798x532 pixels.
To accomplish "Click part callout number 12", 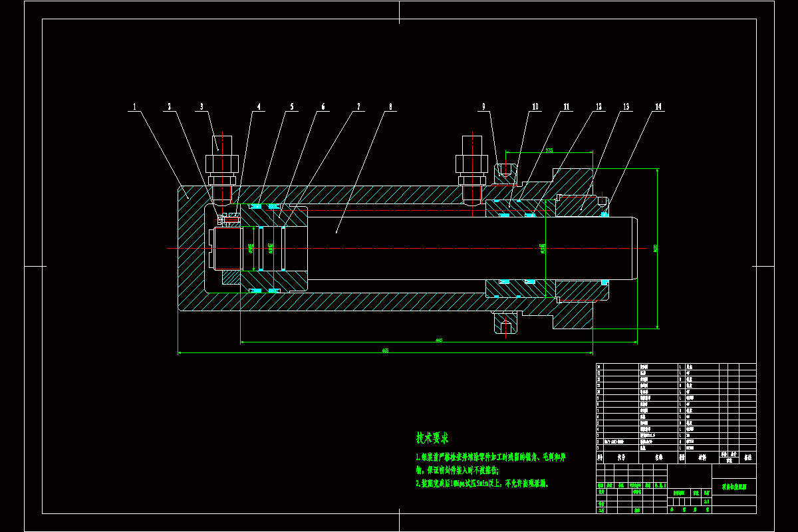I will (598, 106).
